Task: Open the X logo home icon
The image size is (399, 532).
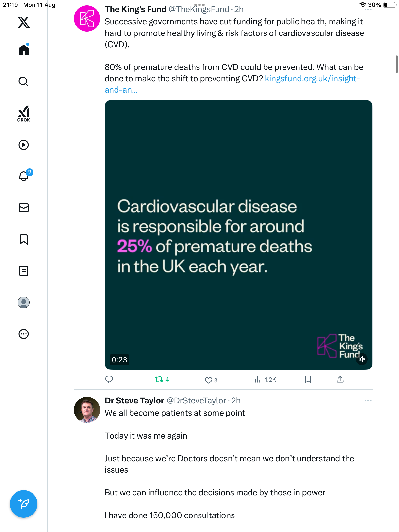Action: point(24,22)
